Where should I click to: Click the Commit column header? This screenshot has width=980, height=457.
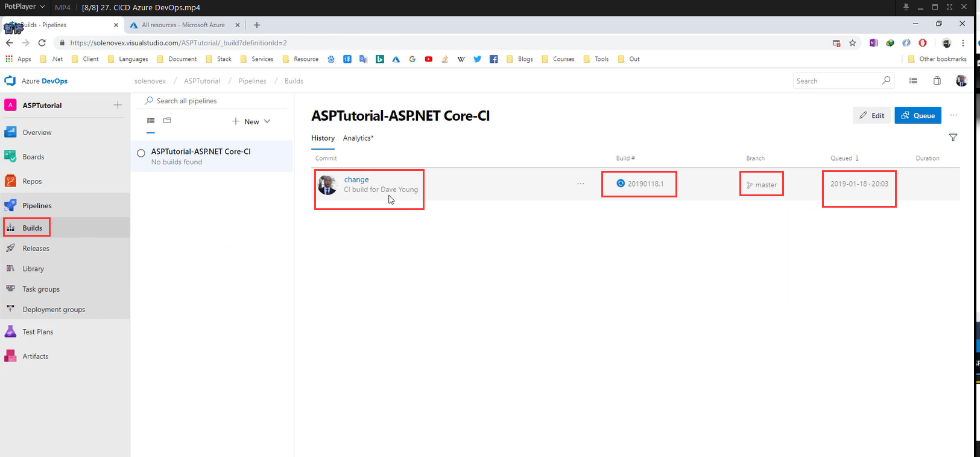click(x=326, y=158)
